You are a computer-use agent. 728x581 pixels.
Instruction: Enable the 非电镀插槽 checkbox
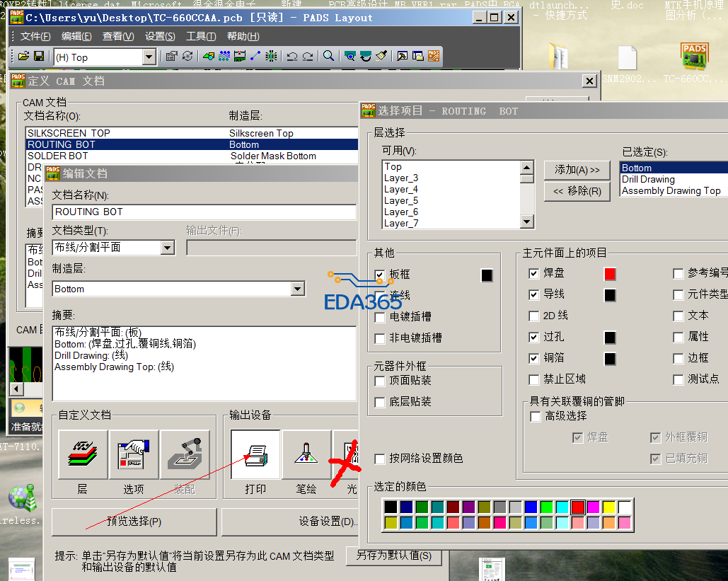[x=380, y=338]
